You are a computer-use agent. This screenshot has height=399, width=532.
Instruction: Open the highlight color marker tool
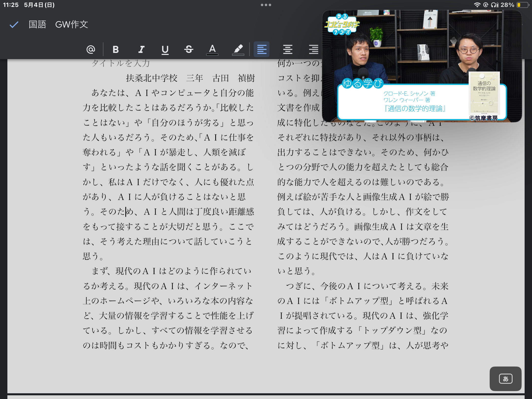pyautogui.click(x=238, y=50)
